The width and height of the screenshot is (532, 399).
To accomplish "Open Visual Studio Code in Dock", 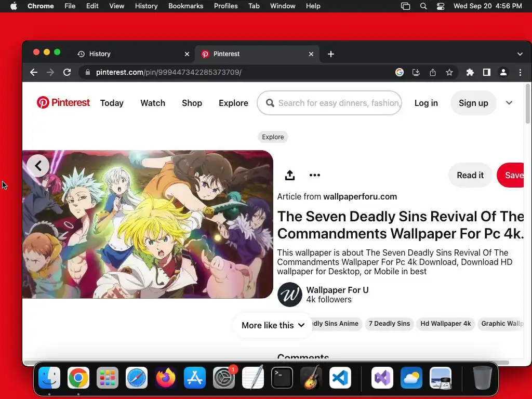I will (x=340, y=378).
